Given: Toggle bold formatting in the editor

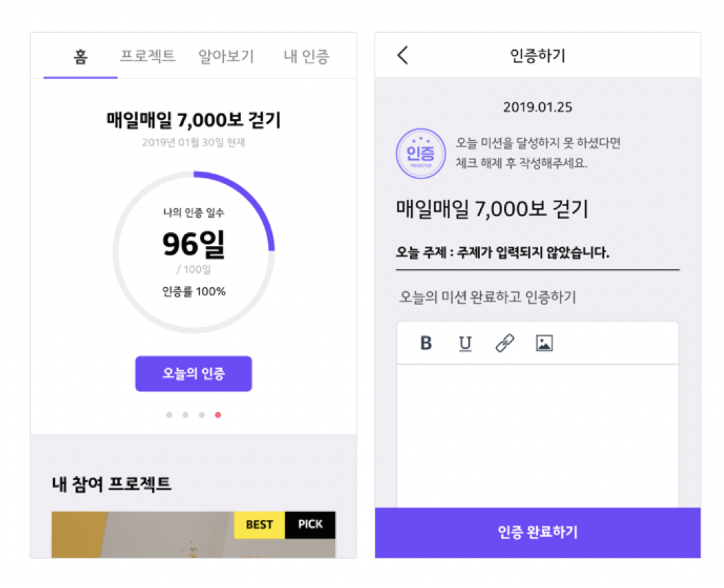Looking at the screenshot, I should point(426,343).
